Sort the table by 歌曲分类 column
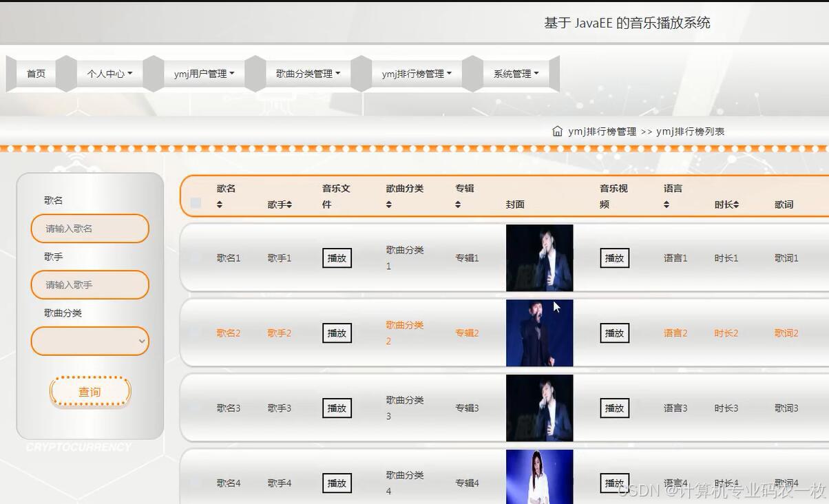Image resolution: width=829 pixels, height=504 pixels. click(x=389, y=204)
